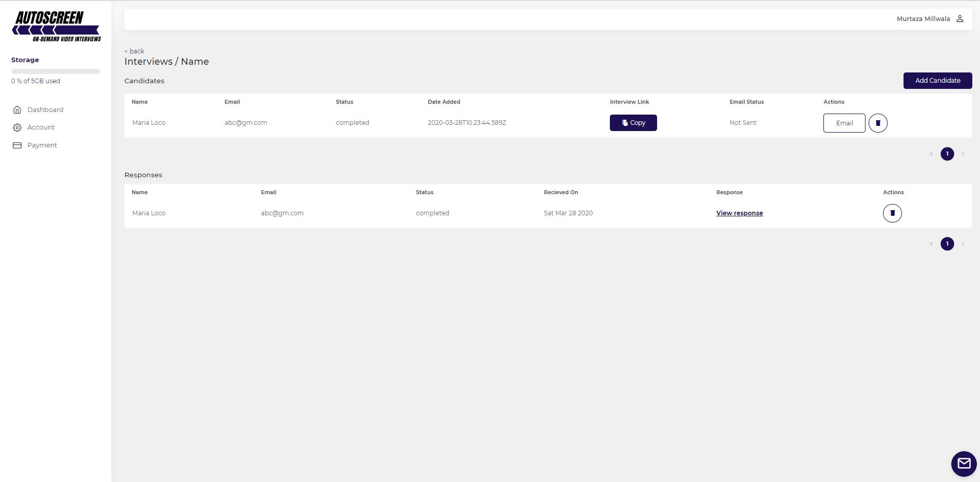The width and height of the screenshot is (980, 482).
Task: Copy the interview link
Action: coord(633,123)
